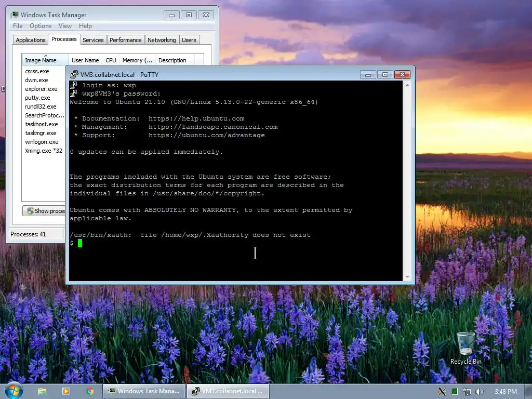532x399 pixels.
Task: Minimize the Task Manager window
Action: (171, 15)
